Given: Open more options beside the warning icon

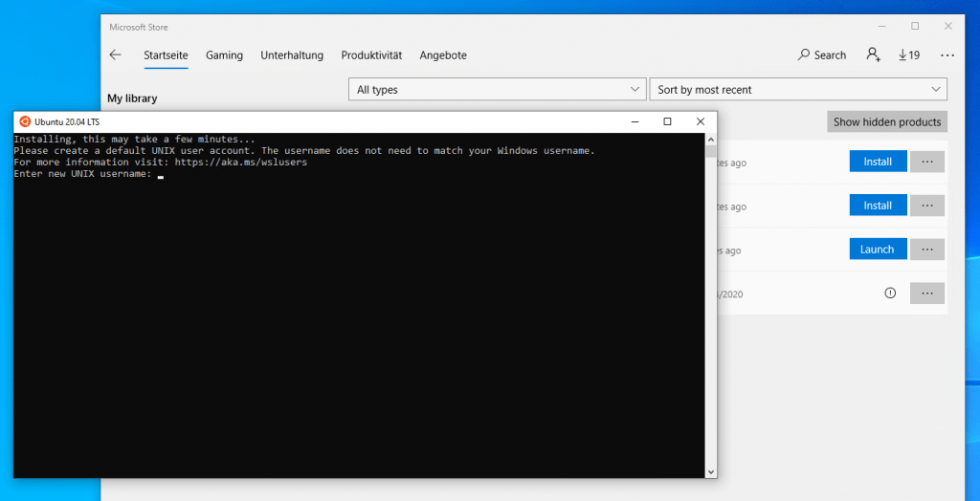Looking at the screenshot, I should click(927, 293).
